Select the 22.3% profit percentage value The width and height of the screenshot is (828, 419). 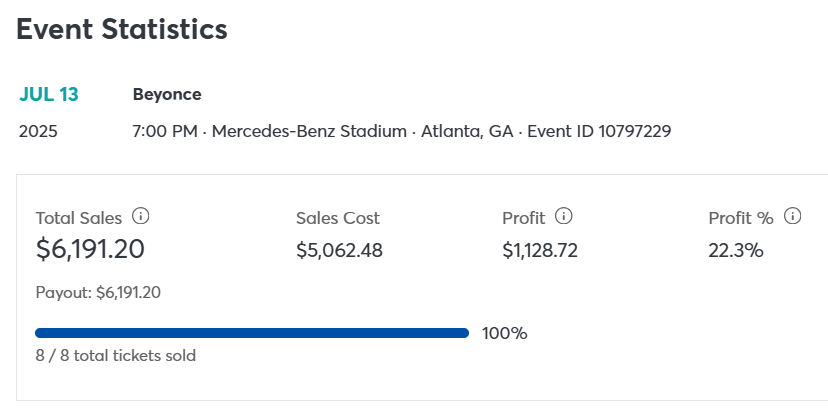[x=735, y=250]
